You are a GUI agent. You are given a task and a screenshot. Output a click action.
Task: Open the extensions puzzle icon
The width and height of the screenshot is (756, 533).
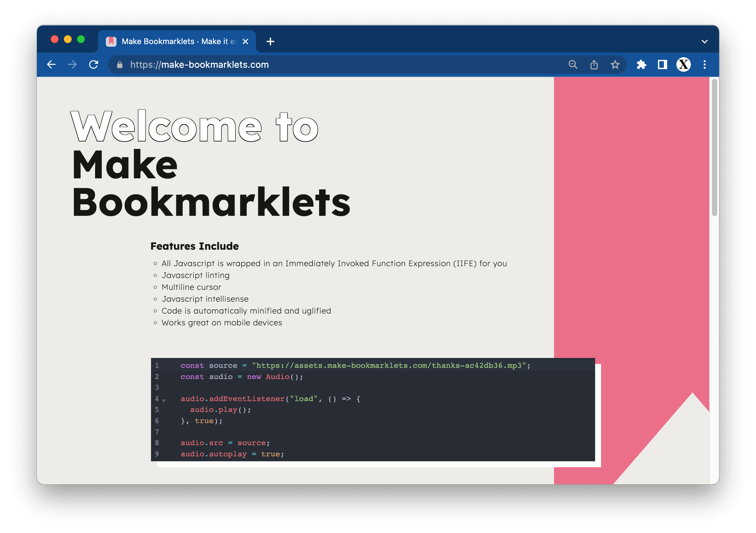(641, 64)
